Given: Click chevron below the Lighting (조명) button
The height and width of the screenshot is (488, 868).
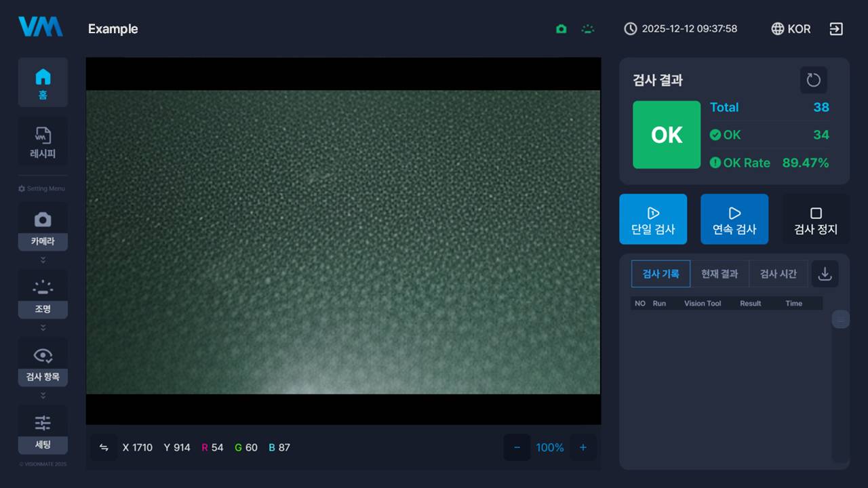Looking at the screenshot, I should (x=43, y=327).
